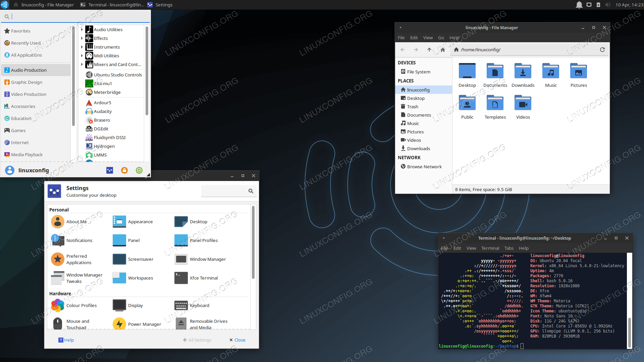Expand the Effects submenu

[x=82, y=38]
